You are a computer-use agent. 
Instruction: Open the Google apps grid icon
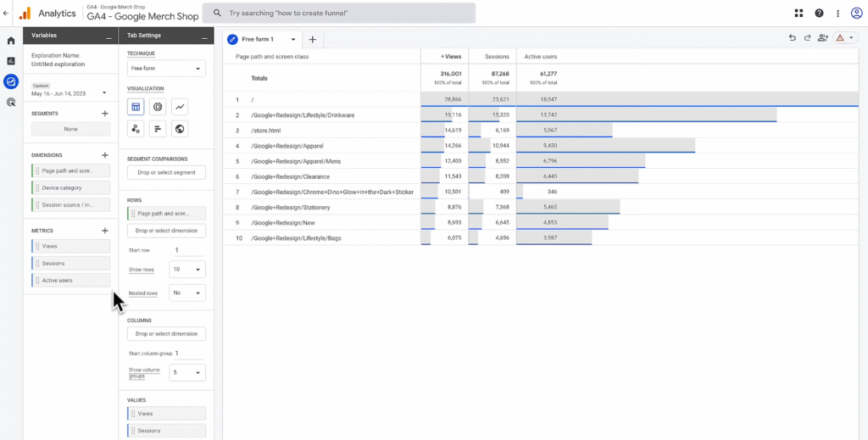click(x=798, y=14)
